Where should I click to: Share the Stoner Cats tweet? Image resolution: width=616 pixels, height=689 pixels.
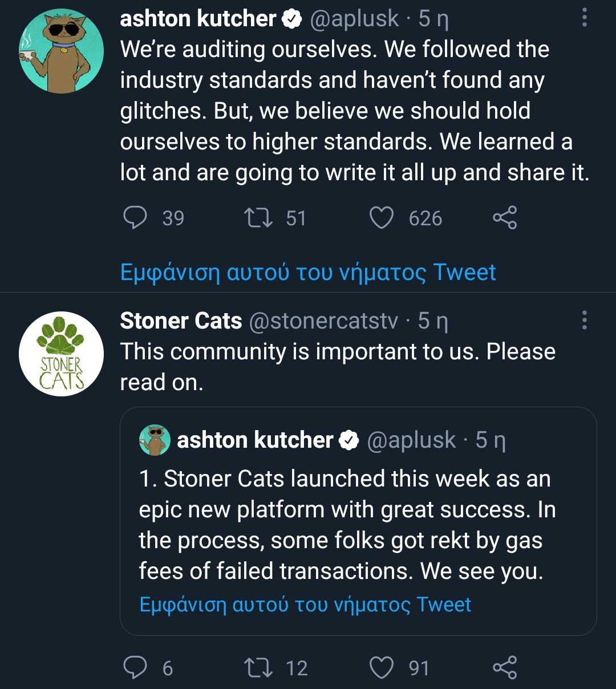click(x=505, y=667)
